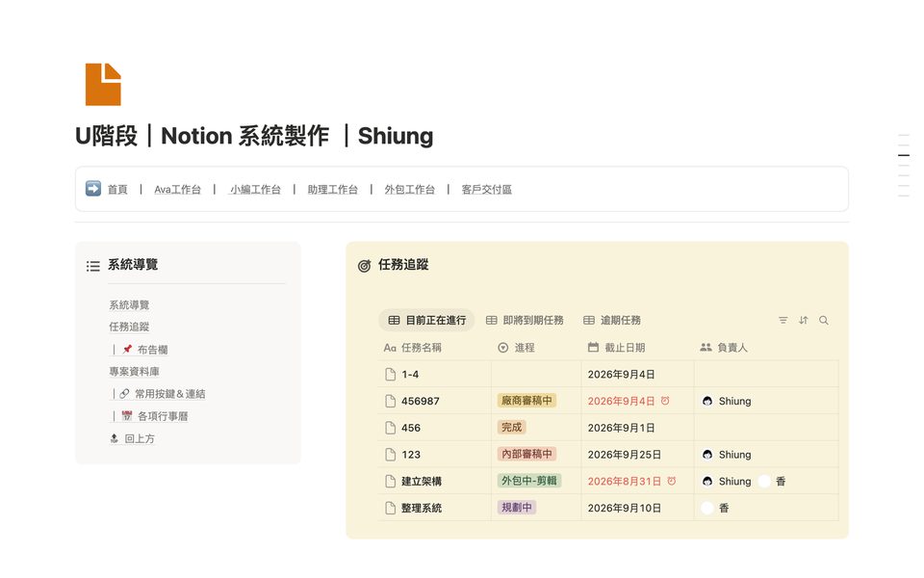Open the 規劃中 status dropdown
Screen dimensions: 924x578
(x=516, y=508)
